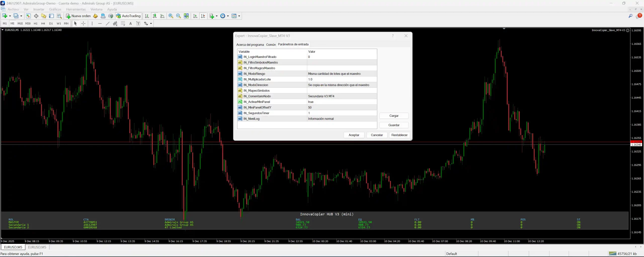Switch chart to candlestick display

tap(155, 16)
